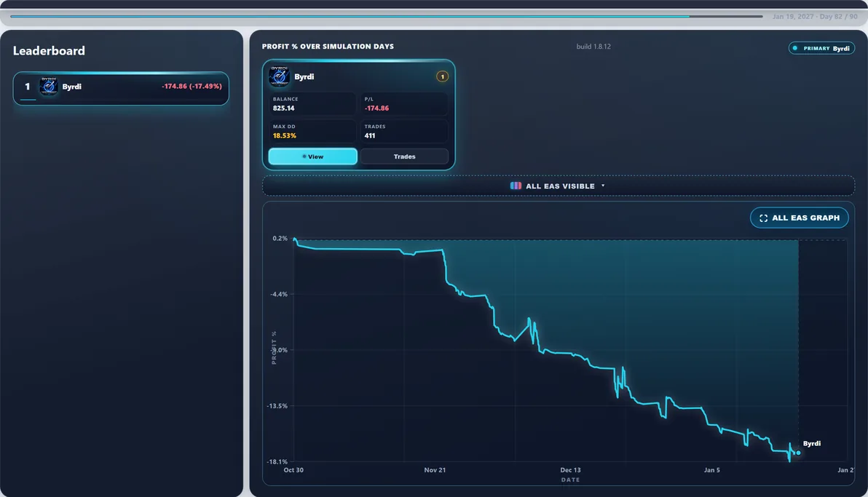Click the Leaderboard heading
The width and height of the screenshot is (868, 497).
49,51
